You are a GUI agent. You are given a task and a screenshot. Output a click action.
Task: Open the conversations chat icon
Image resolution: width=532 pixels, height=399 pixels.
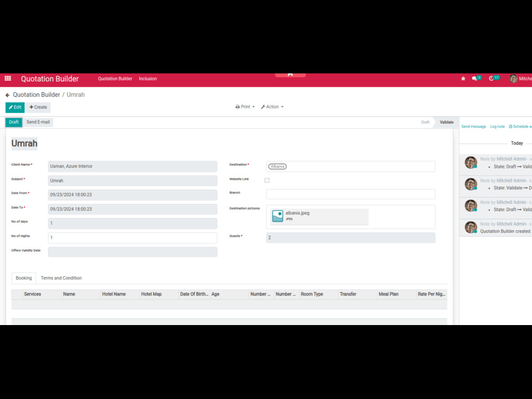click(475, 78)
